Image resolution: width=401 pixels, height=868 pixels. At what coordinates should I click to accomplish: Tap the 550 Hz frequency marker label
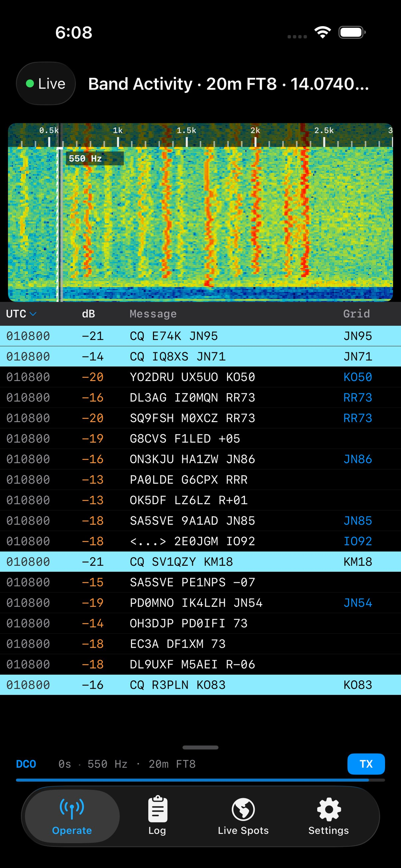[x=95, y=158]
